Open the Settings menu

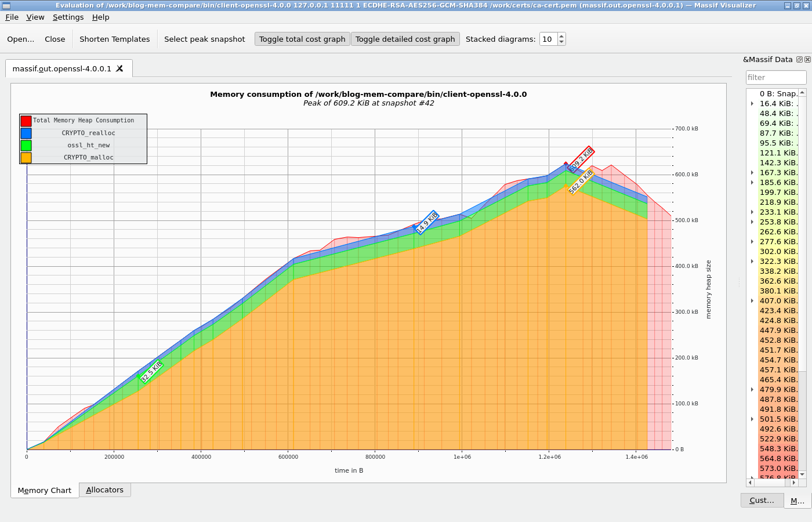click(x=68, y=17)
